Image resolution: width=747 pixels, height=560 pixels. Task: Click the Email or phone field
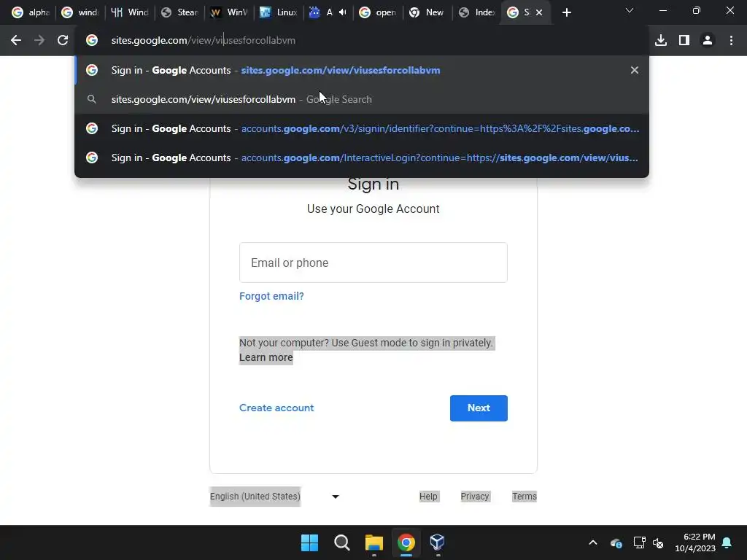coord(373,262)
